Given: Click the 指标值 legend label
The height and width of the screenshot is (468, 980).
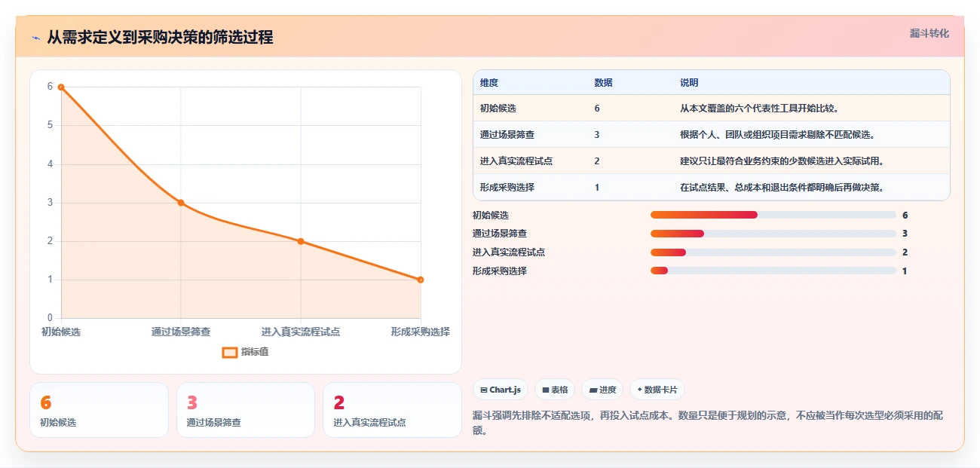Looking at the screenshot, I should coord(255,352).
